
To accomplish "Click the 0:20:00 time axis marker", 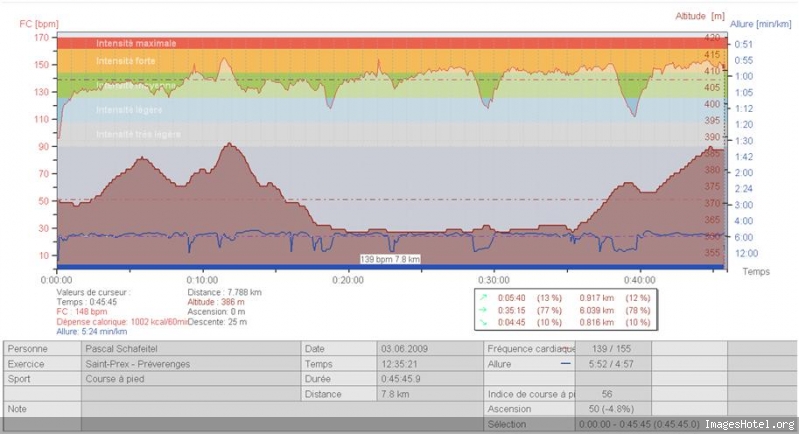I will click(x=348, y=280).
